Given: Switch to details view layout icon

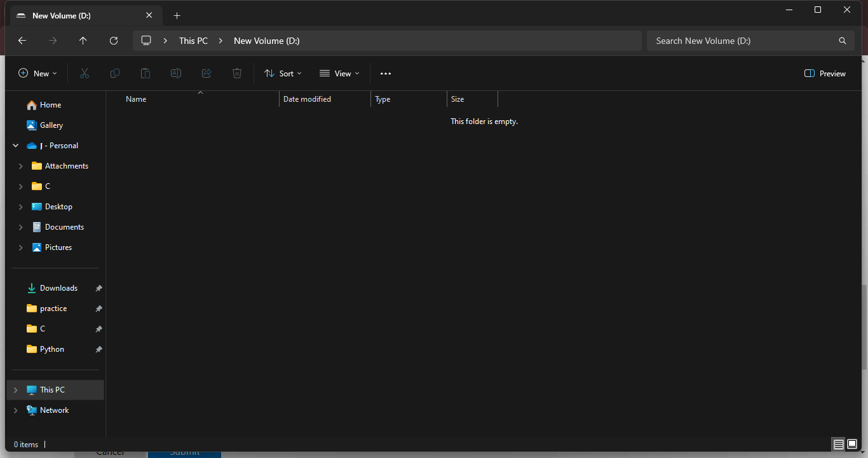Looking at the screenshot, I should pyautogui.click(x=839, y=445).
